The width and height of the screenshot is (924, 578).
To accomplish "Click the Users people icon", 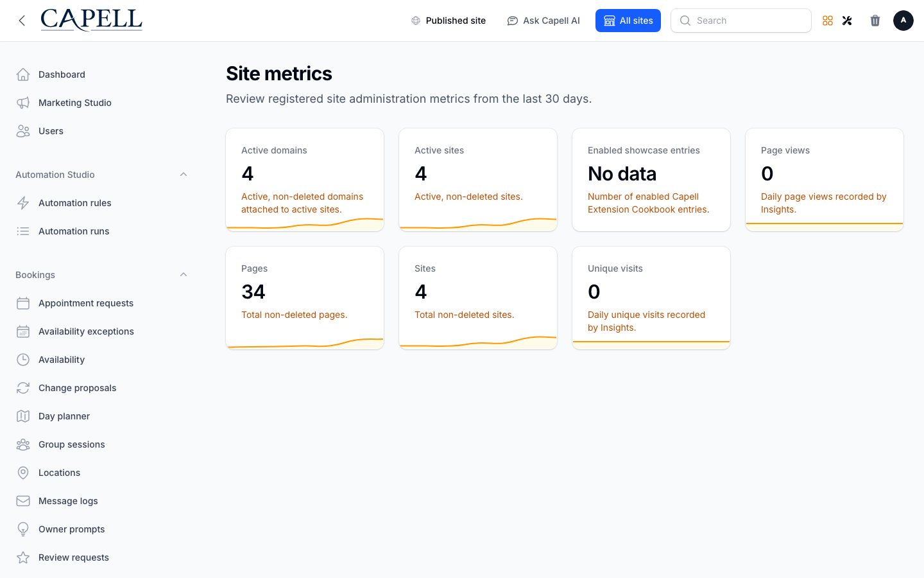I will (x=23, y=131).
